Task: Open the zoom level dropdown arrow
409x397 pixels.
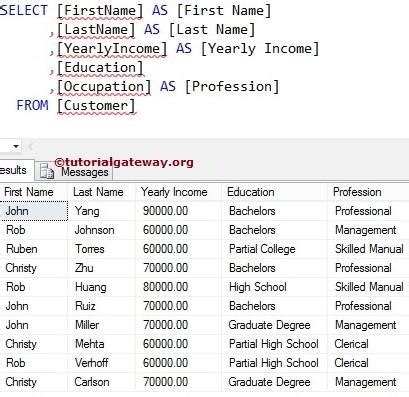Action: (x=16, y=146)
